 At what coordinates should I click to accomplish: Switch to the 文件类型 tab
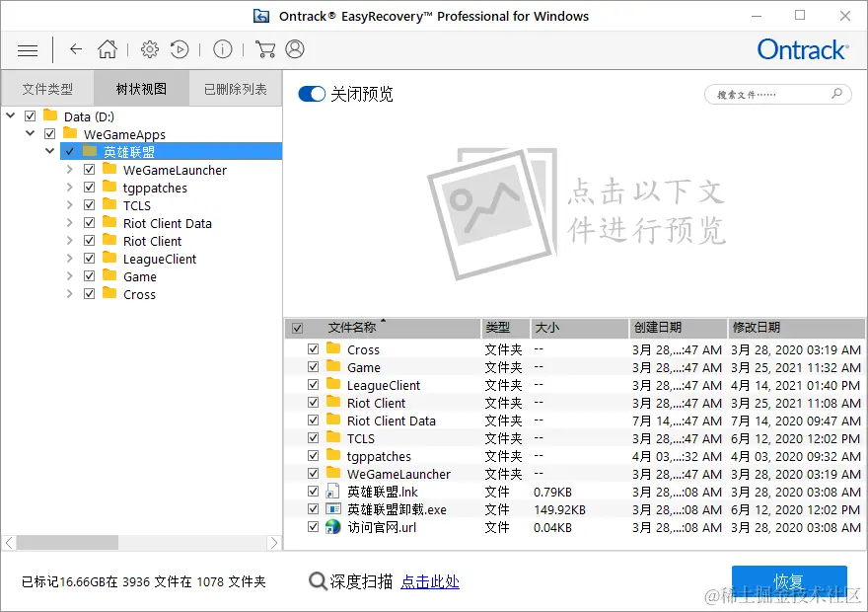point(47,89)
